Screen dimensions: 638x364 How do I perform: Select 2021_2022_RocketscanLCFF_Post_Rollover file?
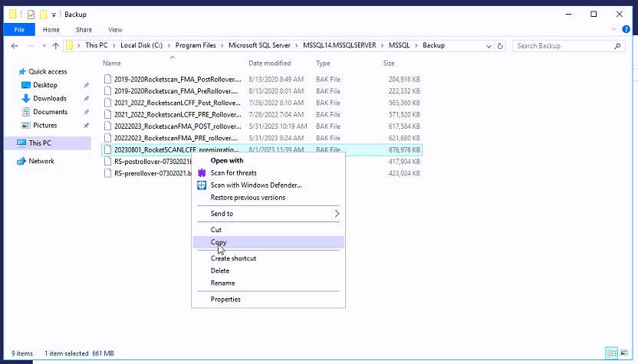(177, 103)
